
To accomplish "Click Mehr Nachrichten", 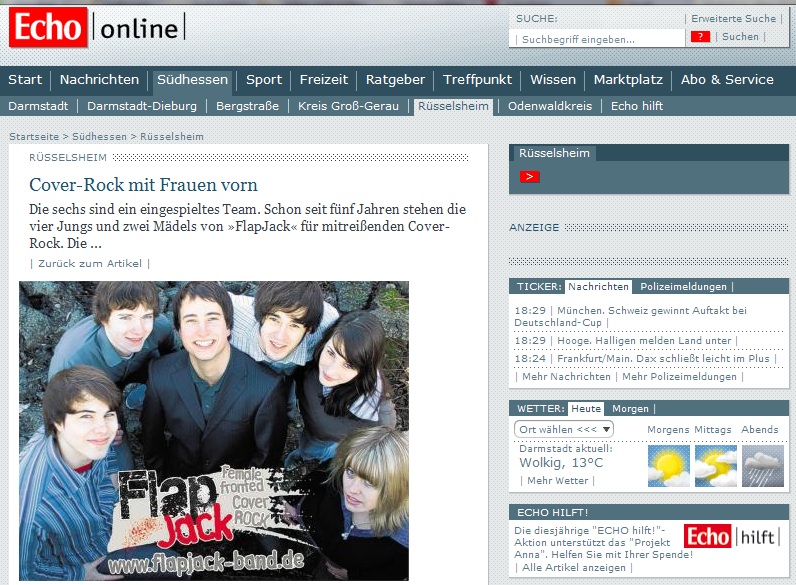I will point(566,377).
